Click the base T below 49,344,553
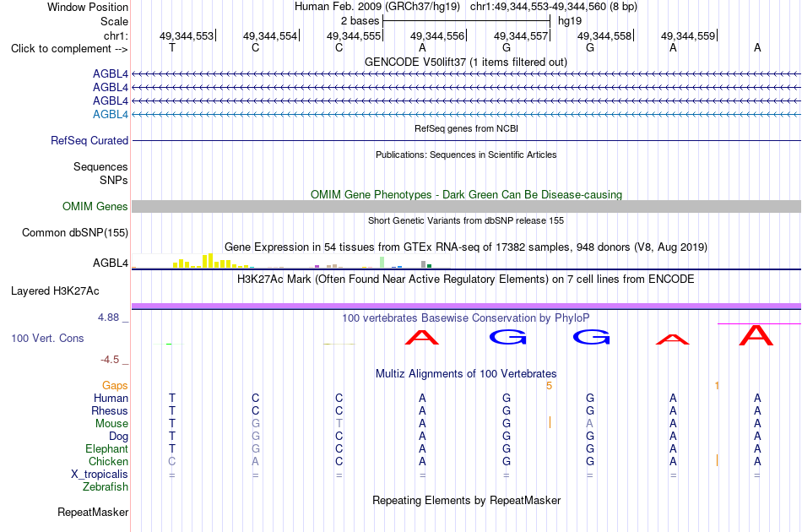Viewport: 802px width, 532px height. pyautogui.click(x=172, y=47)
